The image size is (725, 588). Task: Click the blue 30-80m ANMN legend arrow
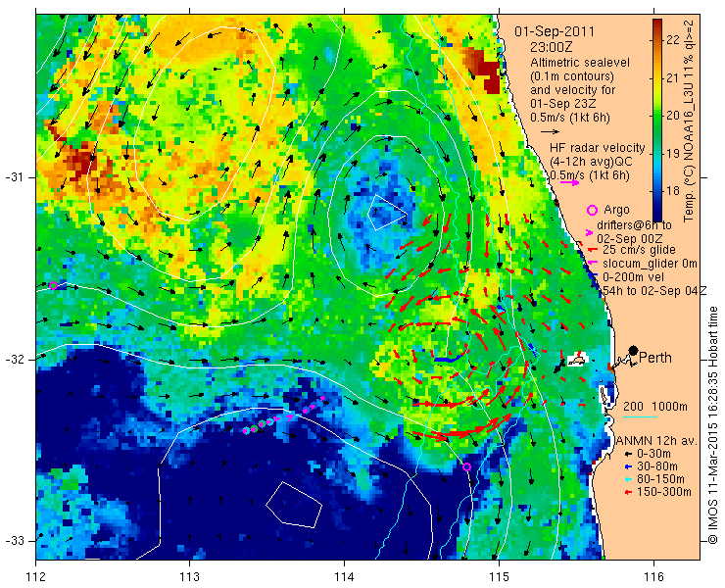(x=628, y=466)
